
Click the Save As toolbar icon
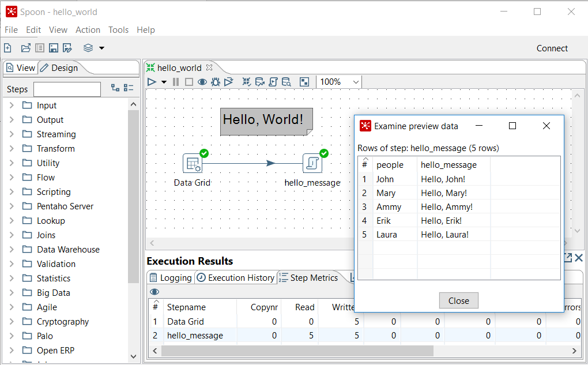(67, 48)
